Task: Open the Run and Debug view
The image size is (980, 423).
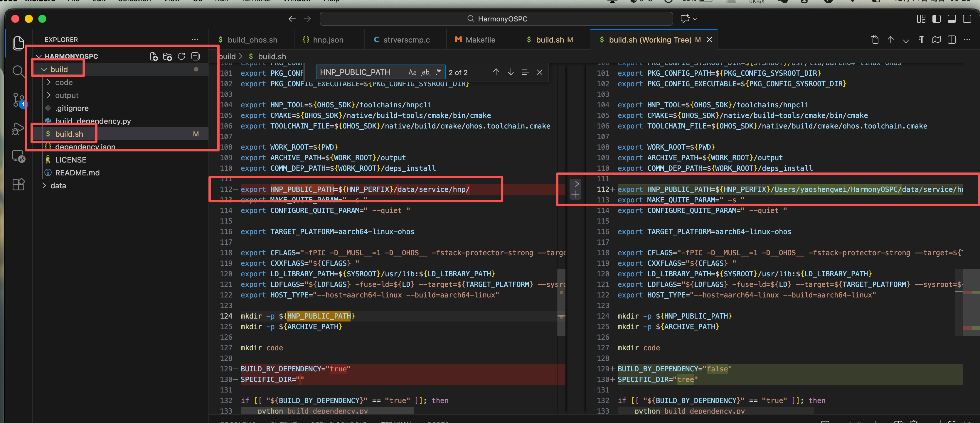Action: click(x=18, y=129)
